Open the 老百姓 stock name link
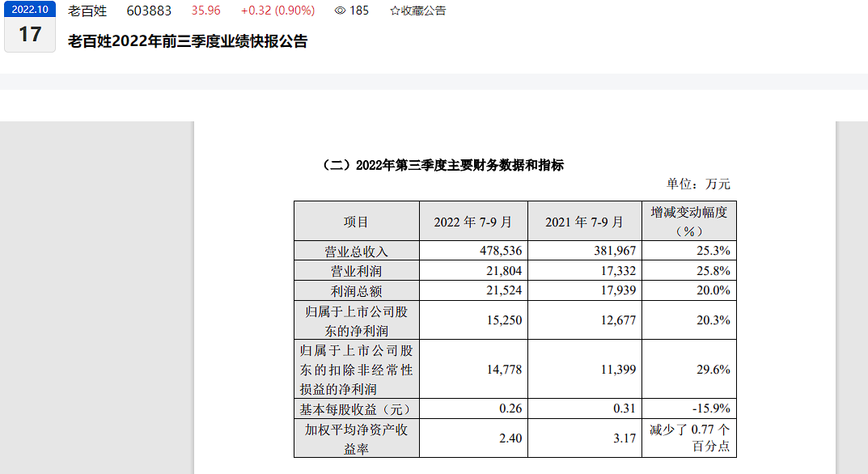The image size is (868, 474). click(87, 11)
